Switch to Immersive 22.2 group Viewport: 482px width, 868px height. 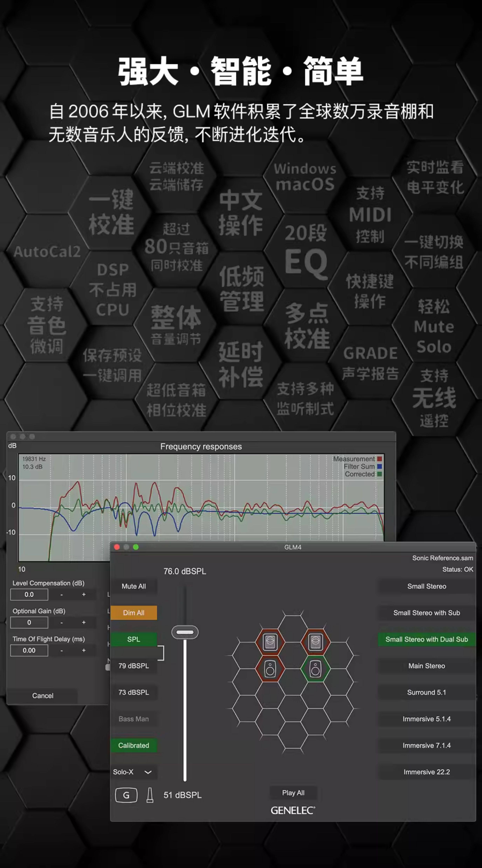427,772
